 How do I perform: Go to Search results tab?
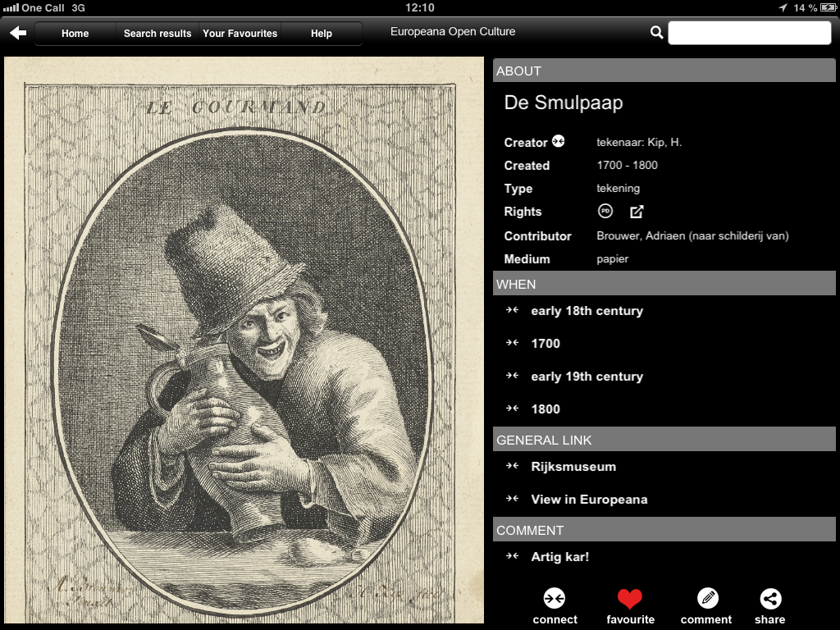point(157,34)
